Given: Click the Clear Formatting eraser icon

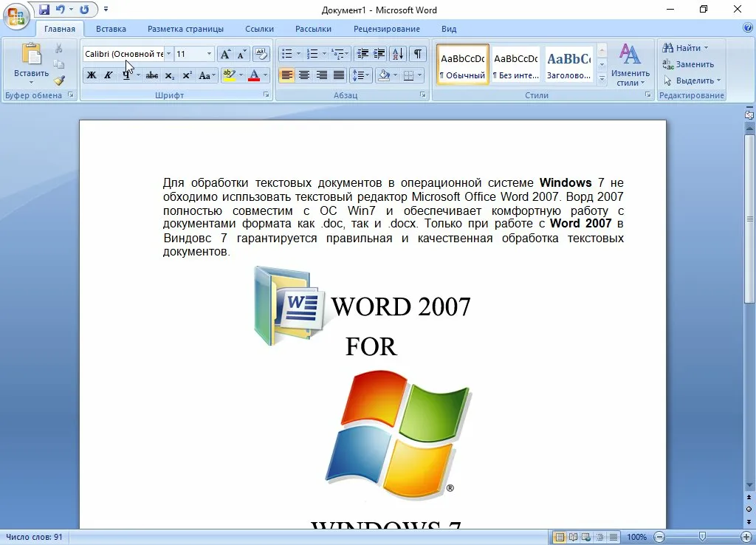Looking at the screenshot, I should (261, 54).
